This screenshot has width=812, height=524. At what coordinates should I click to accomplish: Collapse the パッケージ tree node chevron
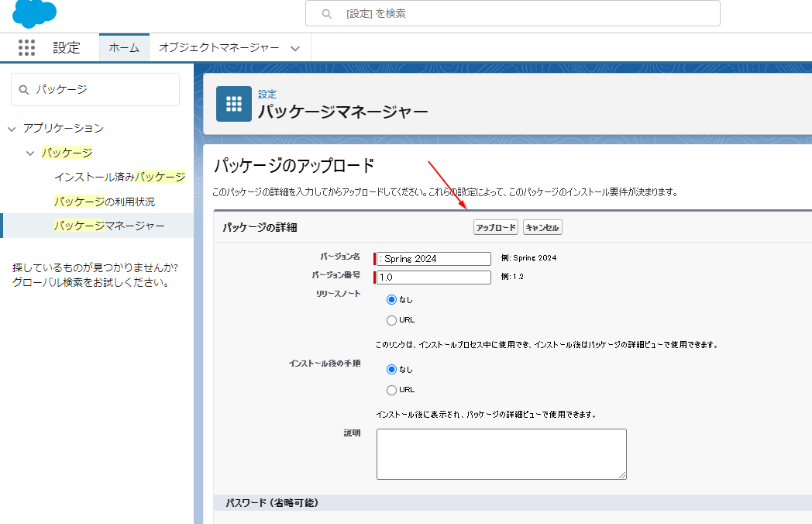pos(30,153)
